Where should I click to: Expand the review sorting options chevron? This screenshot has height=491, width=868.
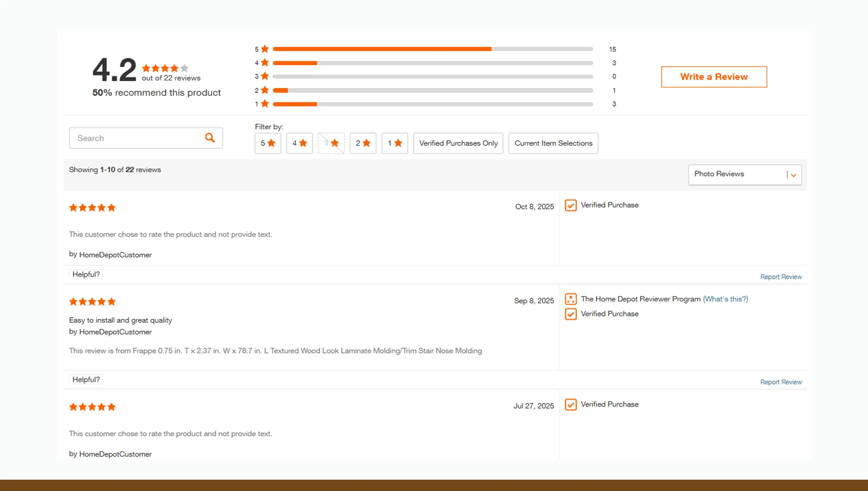(x=793, y=175)
